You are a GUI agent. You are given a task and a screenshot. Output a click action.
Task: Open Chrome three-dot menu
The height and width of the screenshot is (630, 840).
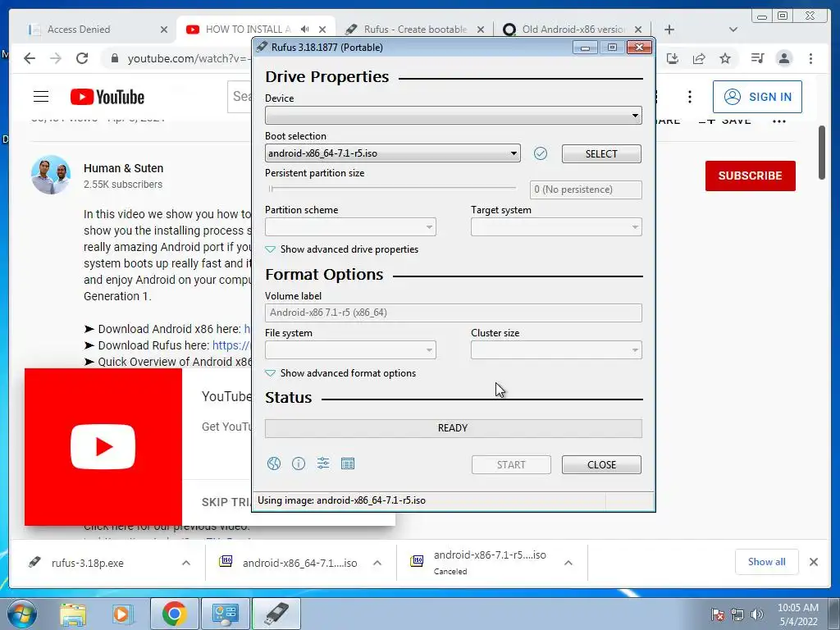coord(810,58)
